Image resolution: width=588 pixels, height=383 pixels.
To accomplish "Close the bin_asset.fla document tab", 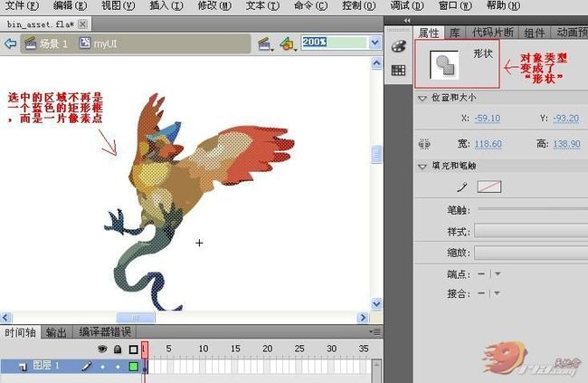I will [83, 24].
